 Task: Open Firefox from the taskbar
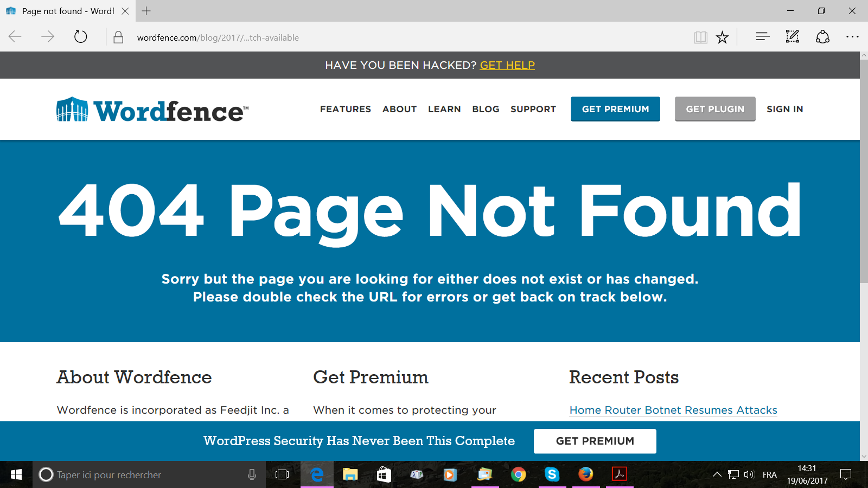coord(586,474)
